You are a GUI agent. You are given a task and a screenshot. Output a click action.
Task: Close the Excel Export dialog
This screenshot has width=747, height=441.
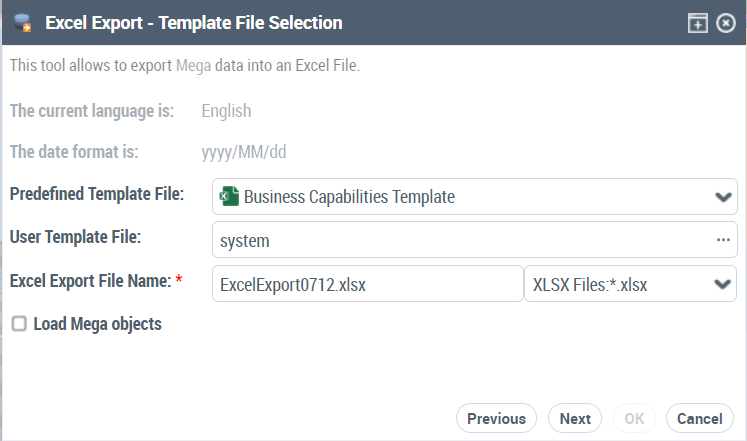(726, 23)
